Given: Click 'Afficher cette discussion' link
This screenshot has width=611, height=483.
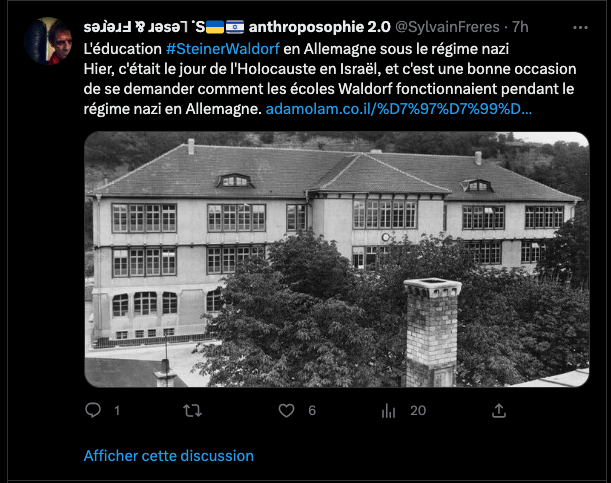Looking at the screenshot, I should pyautogui.click(x=168, y=456).
